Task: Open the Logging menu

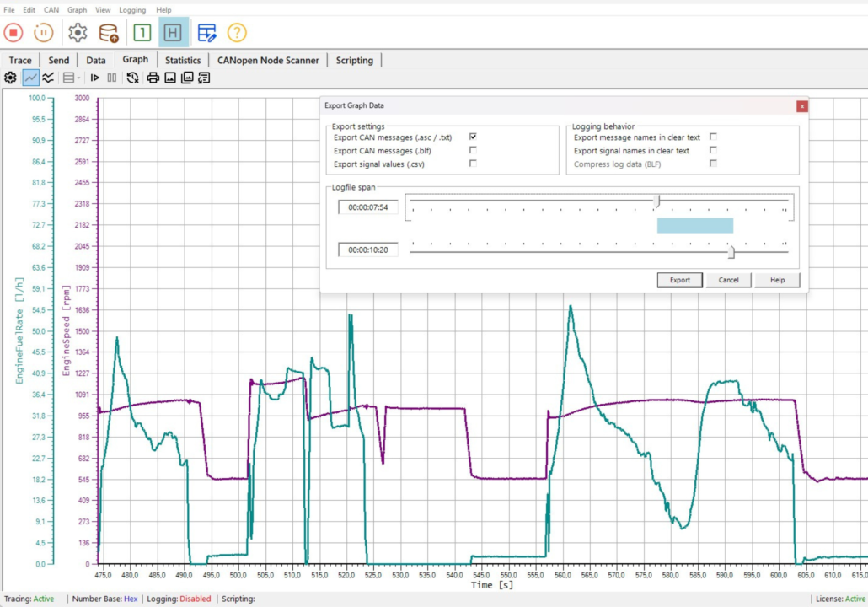Action: coord(132,10)
